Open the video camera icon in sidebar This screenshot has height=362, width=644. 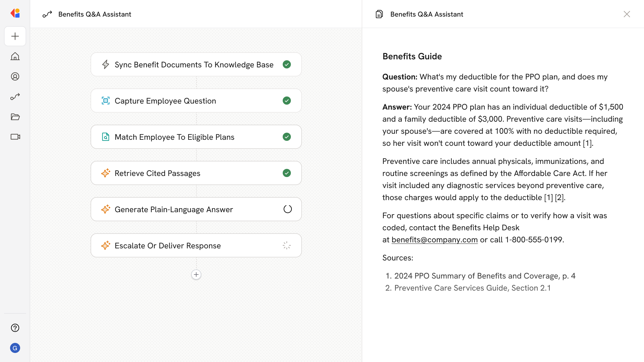click(15, 137)
